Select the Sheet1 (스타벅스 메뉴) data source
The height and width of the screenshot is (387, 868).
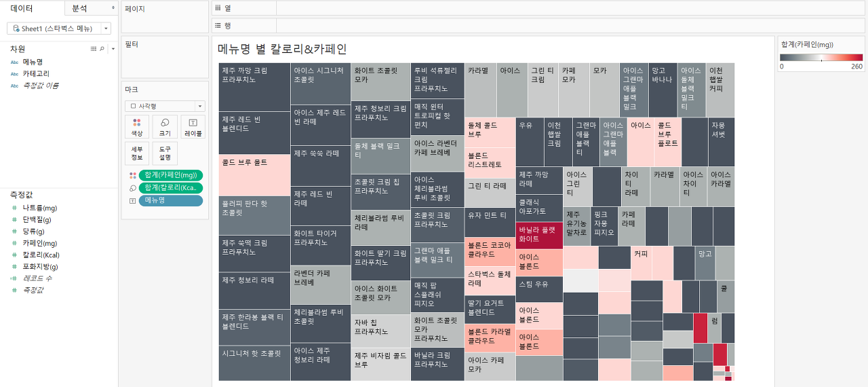pyautogui.click(x=55, y=29)
